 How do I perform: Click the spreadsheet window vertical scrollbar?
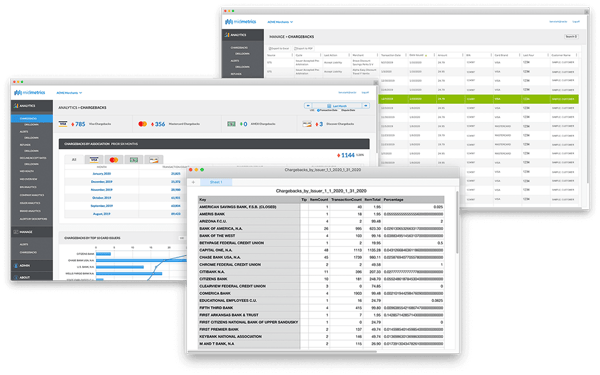[x=457, y=222]
